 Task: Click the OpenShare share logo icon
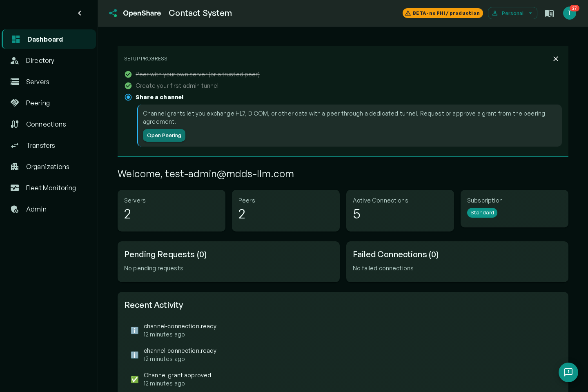pyautogui.click(x=113, y=13)
